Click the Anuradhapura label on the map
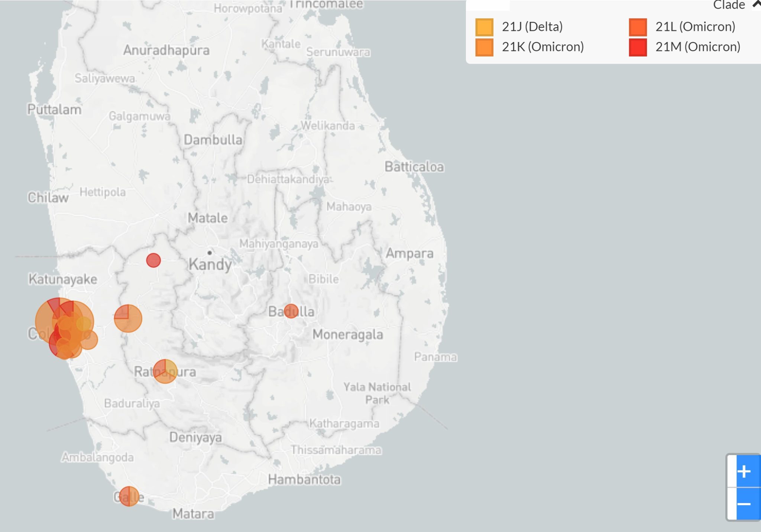 click(x=166, y=50)
